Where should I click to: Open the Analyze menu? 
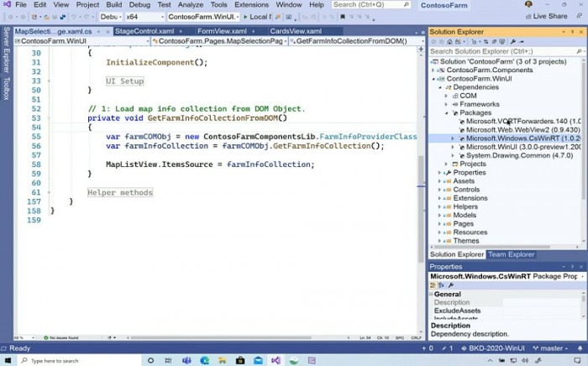point(191,4)
